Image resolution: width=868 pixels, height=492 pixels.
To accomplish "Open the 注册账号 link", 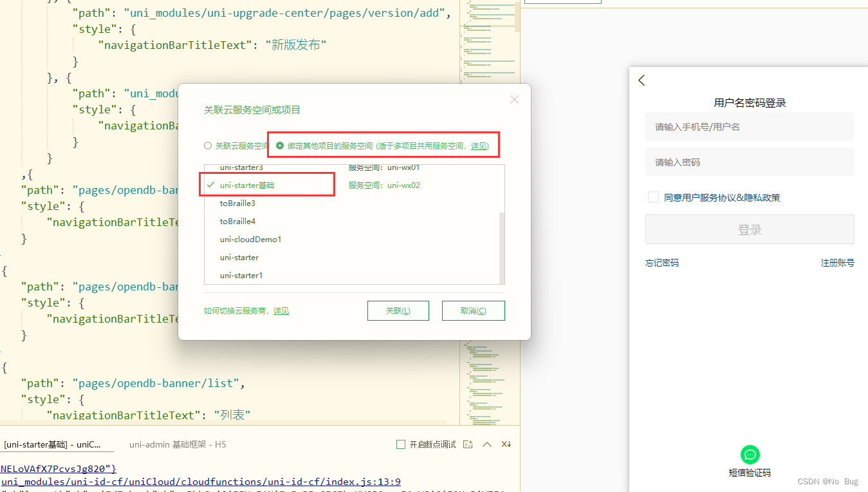I will tap(837, 262).
